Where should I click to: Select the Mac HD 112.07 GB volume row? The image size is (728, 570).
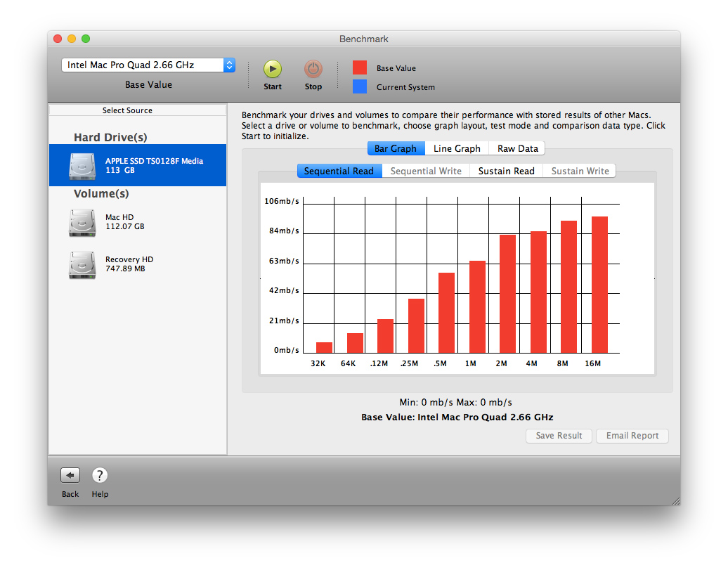tap(138, 223)
